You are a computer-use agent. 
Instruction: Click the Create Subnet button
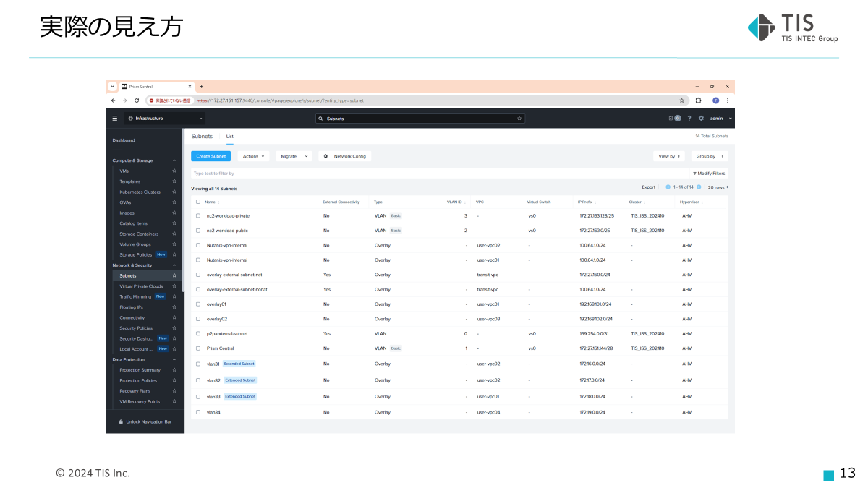(211, 156)
